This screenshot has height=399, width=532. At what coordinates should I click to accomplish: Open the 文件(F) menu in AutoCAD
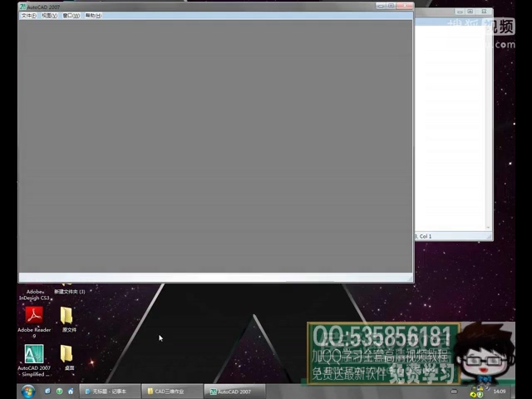[x=28, y=16]
